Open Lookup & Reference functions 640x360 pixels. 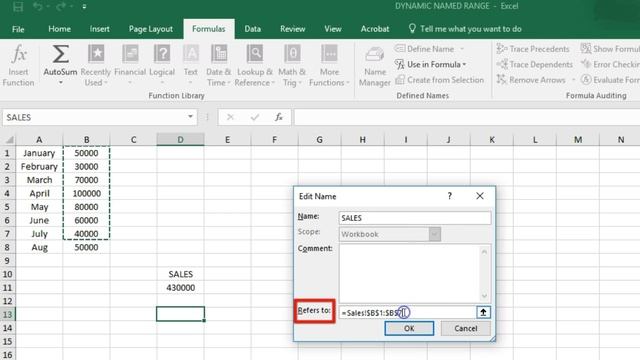point(255,54)
